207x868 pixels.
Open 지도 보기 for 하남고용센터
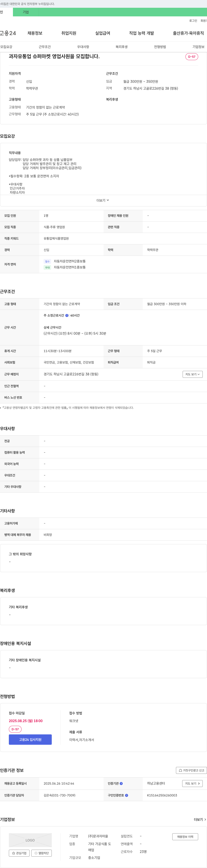tap(193, 784)
